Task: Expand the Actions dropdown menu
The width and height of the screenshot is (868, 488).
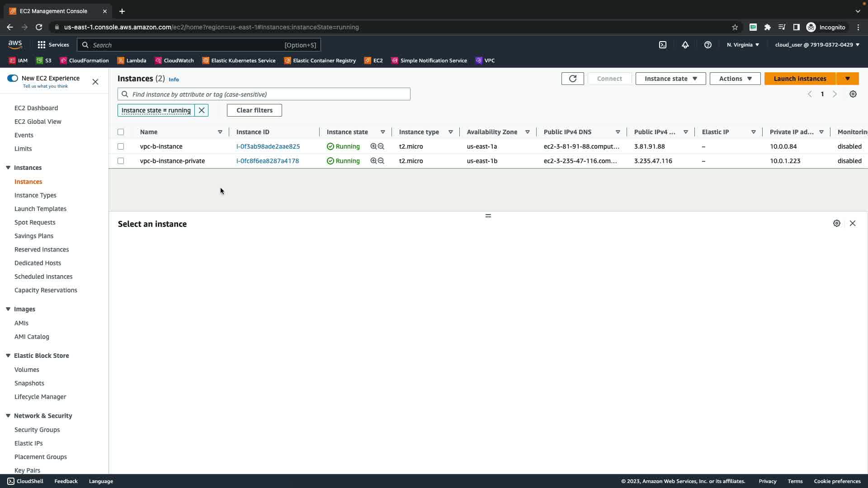Action: pos(735,79)
